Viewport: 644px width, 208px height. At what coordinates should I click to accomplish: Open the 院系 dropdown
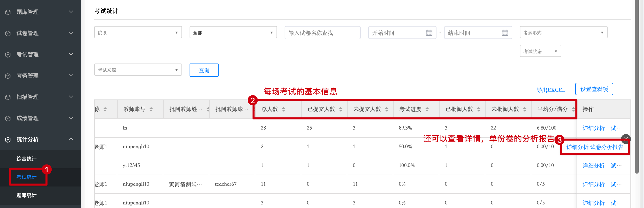138,32
